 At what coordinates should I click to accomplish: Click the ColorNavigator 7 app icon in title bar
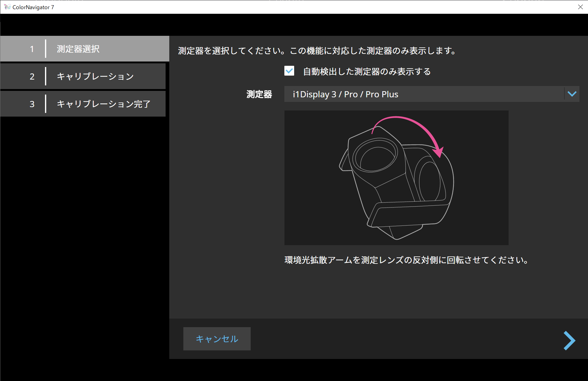[x=7, y=7]
